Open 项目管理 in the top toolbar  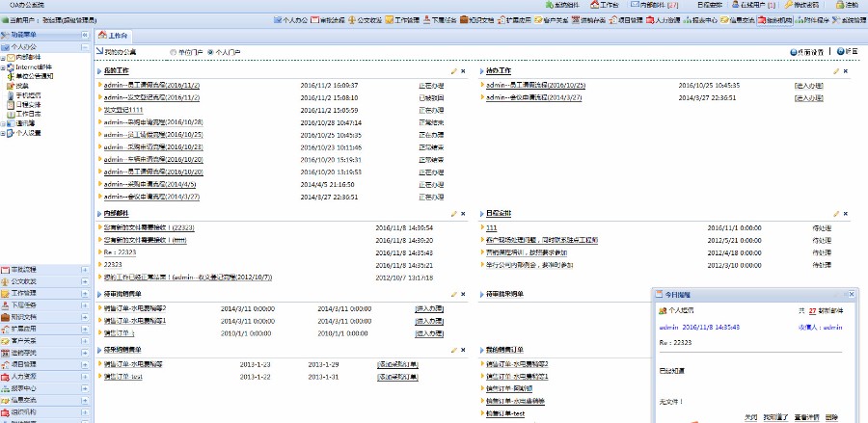click(626, 20)
